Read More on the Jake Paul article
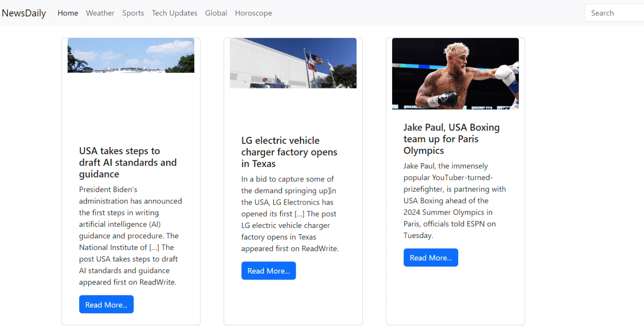The image size is (644, 328). tap(430, 258)
